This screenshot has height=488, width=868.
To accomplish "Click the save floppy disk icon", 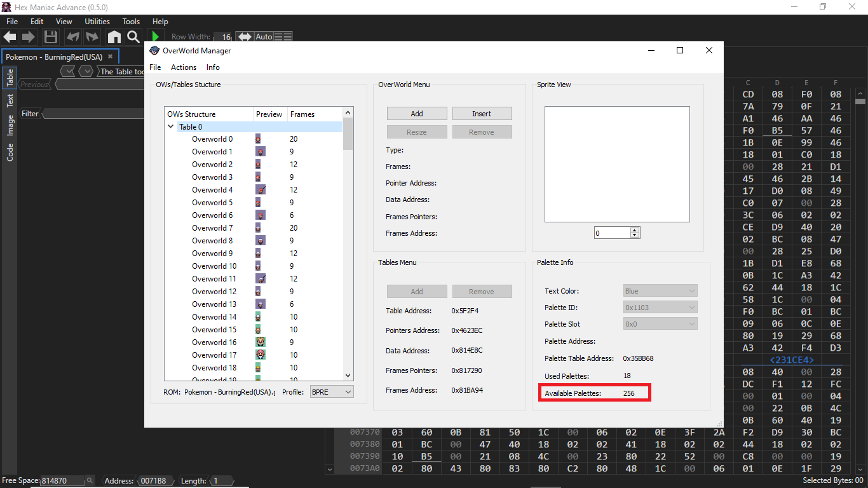I will (51, 37).
